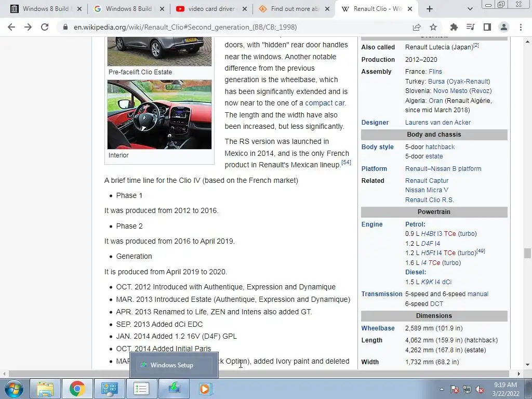Go back with the browser back arrow
The width and height of the screenshot is (532, 399).
click(11, 27)
